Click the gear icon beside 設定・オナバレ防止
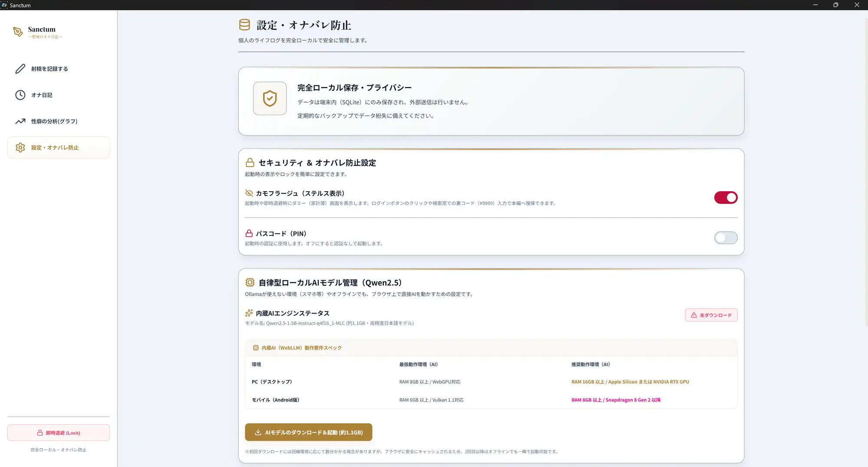This screenshot has height=467, width=868. pos(20,148)
